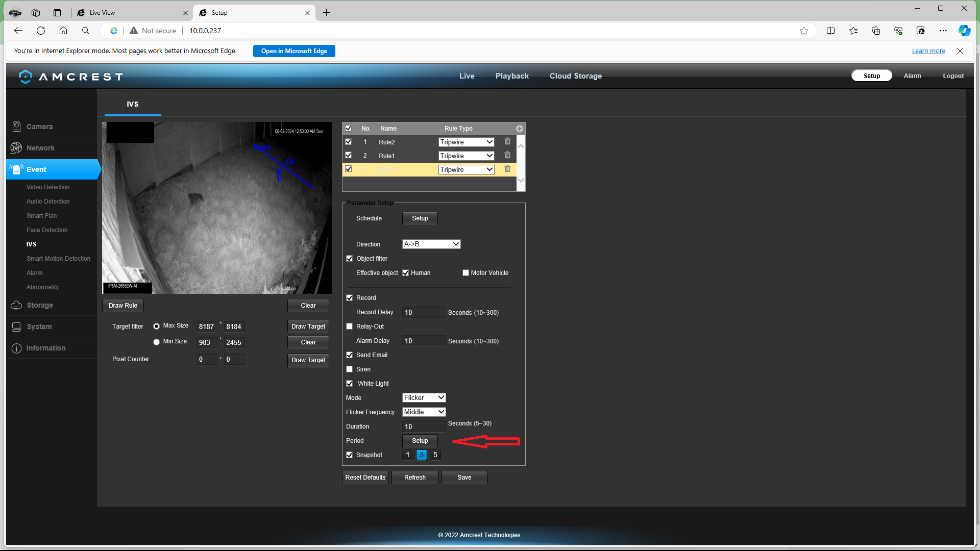The height and width of the screenshot is (551, 980).
Task: Open the Copilot sidebar icon
Action: [x=964, y=31]
